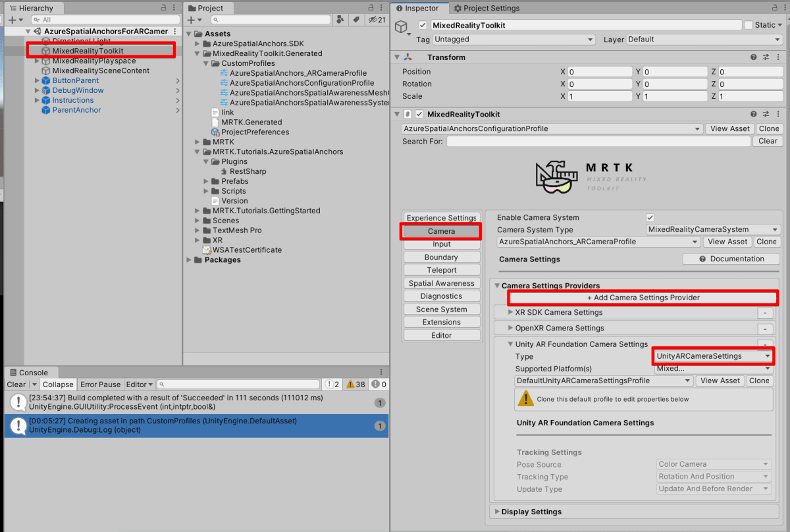This screenshot has width=790, height=532.
Task: Click View Asset for DefaultUnityARCameraSettingsProfile
Action: (x=720, y=381)
